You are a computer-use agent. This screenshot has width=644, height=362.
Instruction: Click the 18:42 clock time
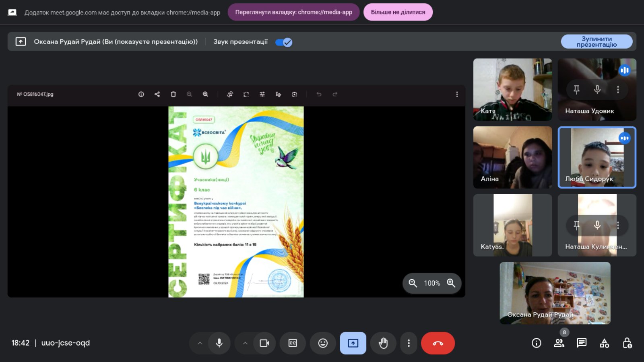[x=21, y=343]
